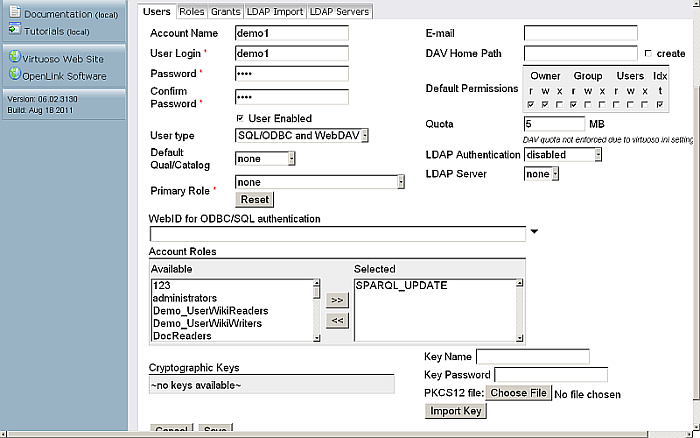The height and width of the screenshot is (438, 700).
Task: Select Demo_UserWikiWriters in Available list
Action: point(233,323)
